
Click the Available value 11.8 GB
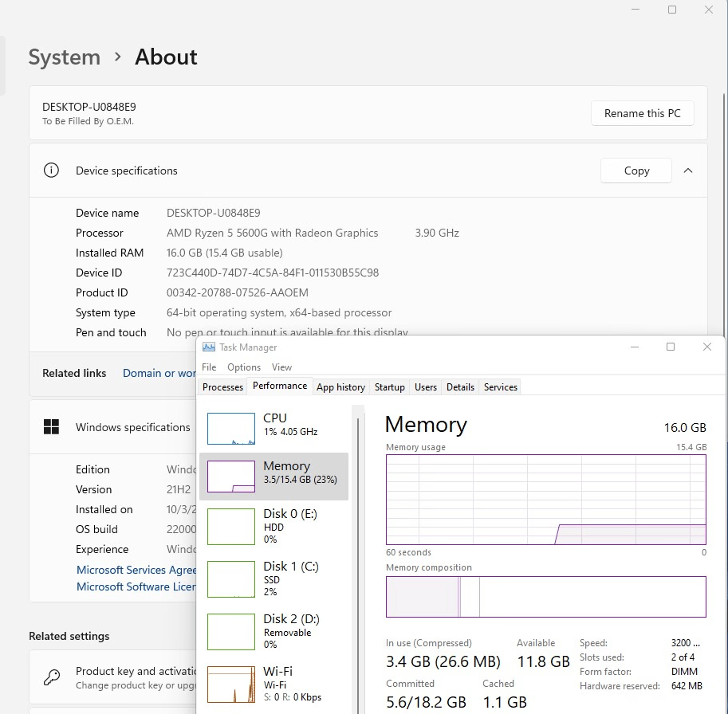[x=543, y=661]
